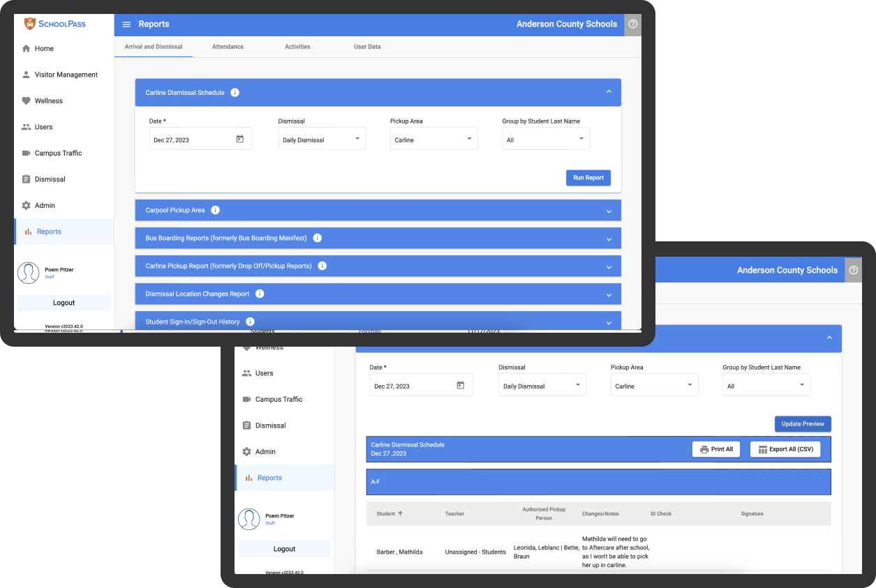Screen dimensions: 876x588
Task: Click the info icon beside Bus Boarding Reports
Action: coord(318,238)
